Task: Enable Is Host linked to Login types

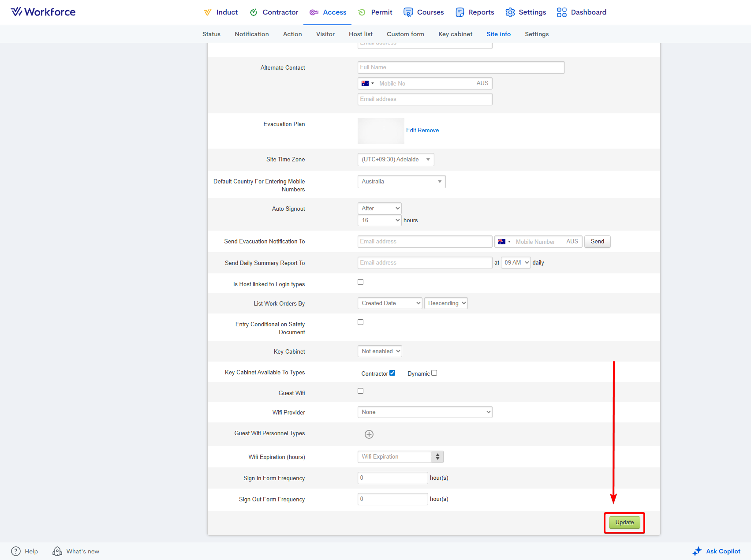Action: click(361, 282)
